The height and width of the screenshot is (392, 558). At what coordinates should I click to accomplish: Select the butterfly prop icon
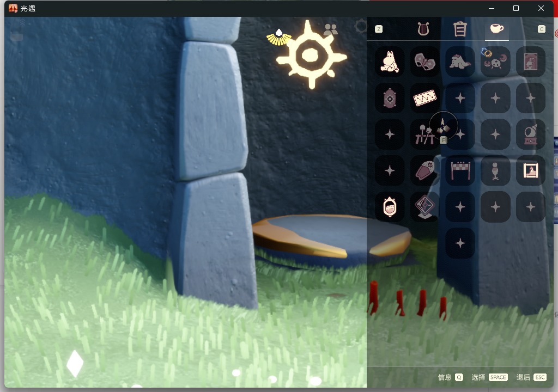[424, 62]
